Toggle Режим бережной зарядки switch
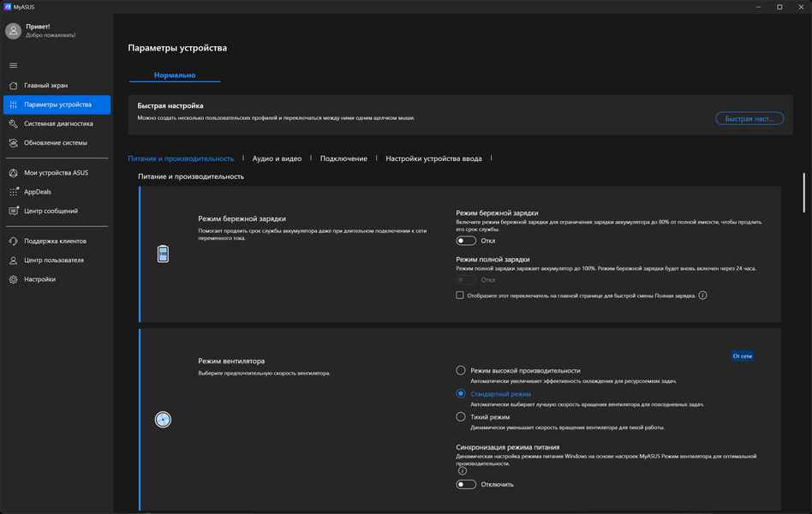 pyautogui.click(x=466, y=241)
